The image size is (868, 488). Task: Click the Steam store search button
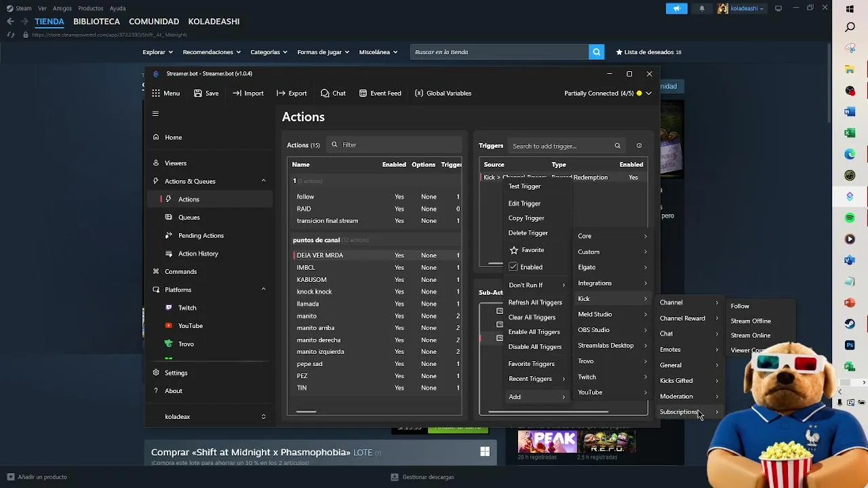coord(597,52)
